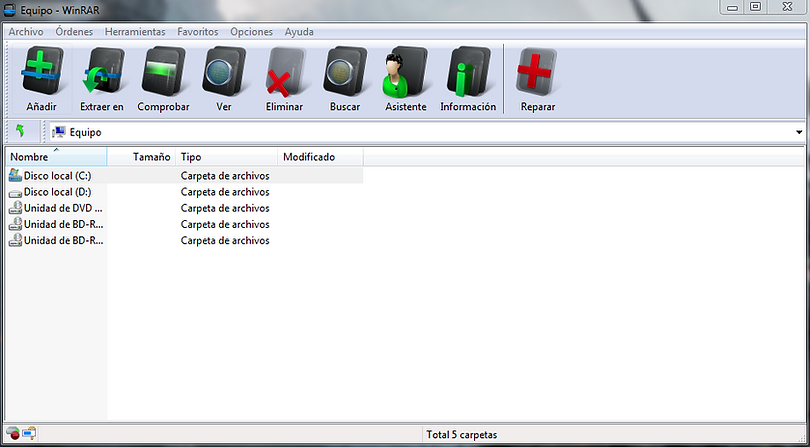Sort by the Tipo column header
810x447 pixels.
pos(226,157)
